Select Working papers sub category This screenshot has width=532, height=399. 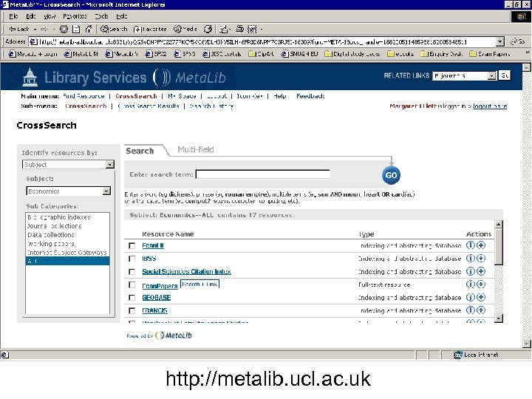click(x=51, y=244)
